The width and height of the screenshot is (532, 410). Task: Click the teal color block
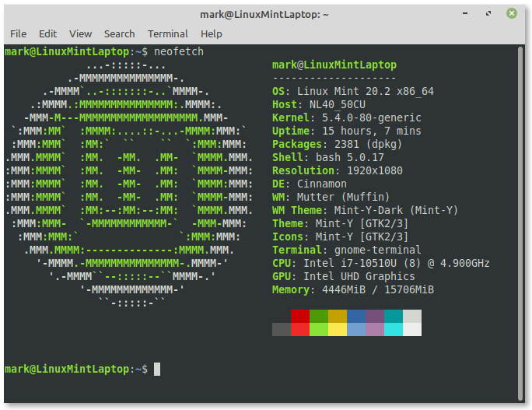pyautogui.click(x=394, y=316)
